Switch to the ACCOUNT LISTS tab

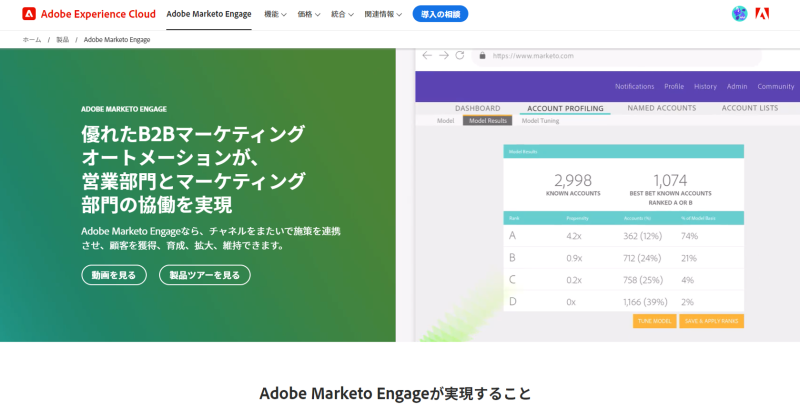pyautogui.click(x=750, y=108)
